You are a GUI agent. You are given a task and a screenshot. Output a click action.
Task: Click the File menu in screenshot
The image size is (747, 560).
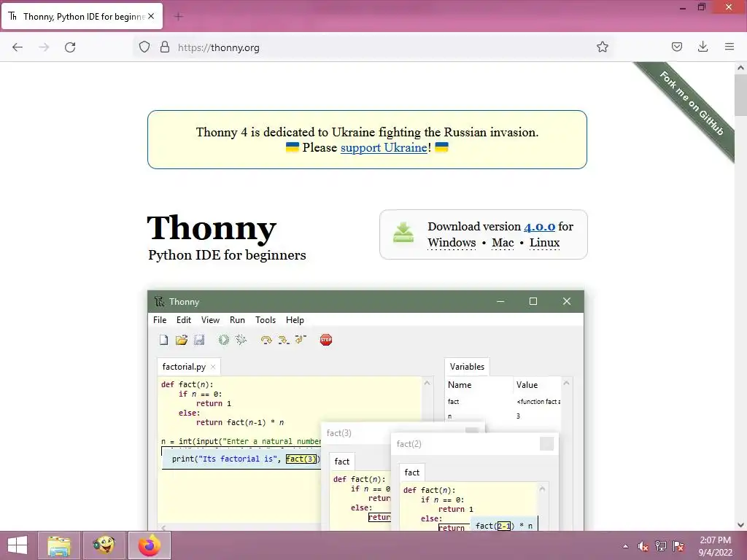160,320
